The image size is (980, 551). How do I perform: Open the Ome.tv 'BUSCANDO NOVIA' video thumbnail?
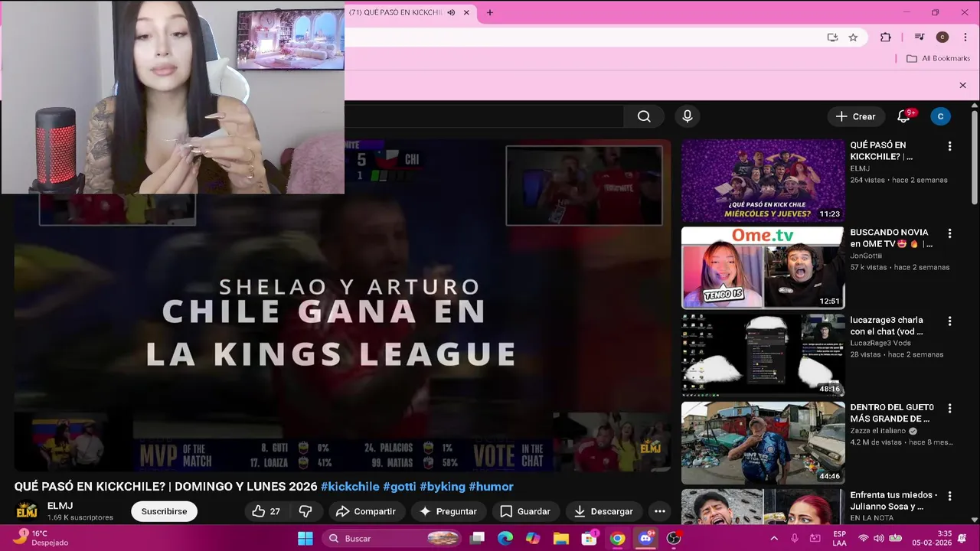click(x=763, y=268)
